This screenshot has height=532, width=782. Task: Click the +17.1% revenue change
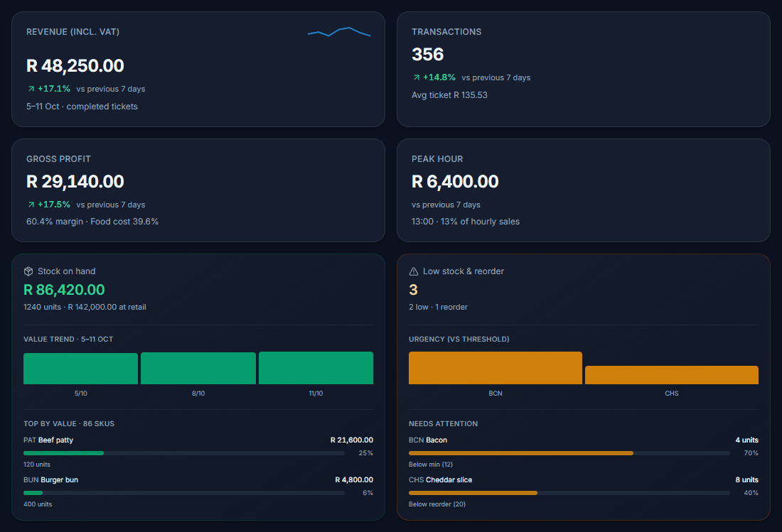(54, 89)
